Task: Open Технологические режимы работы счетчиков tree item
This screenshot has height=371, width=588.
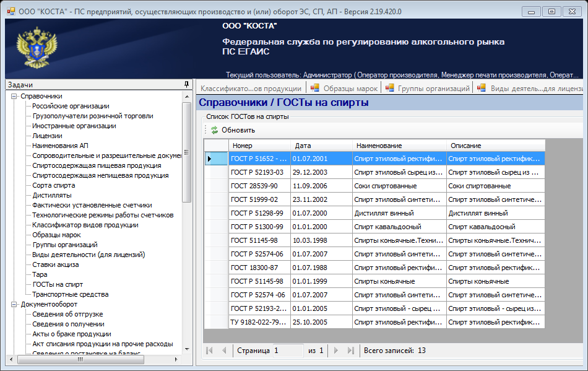Action: [103, 215]
